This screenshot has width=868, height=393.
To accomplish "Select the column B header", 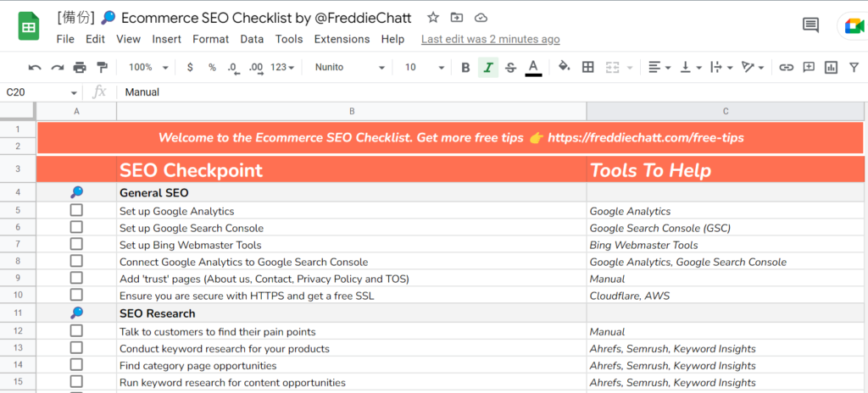I will click(x=352, y=111).
